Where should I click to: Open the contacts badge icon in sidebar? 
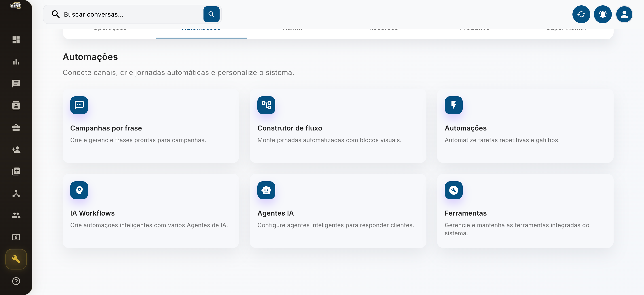coord(16,106)
